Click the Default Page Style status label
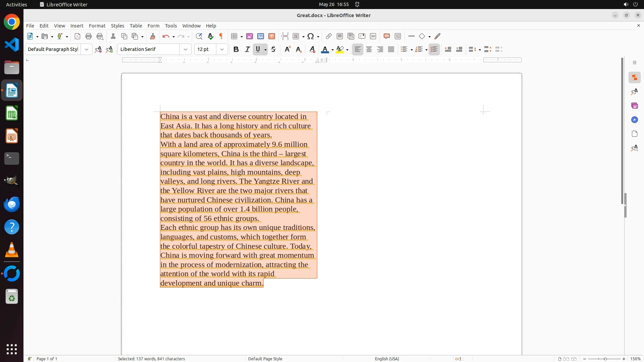Image resolution: width=644 pixels, height=362 pixels. (265, 359)
